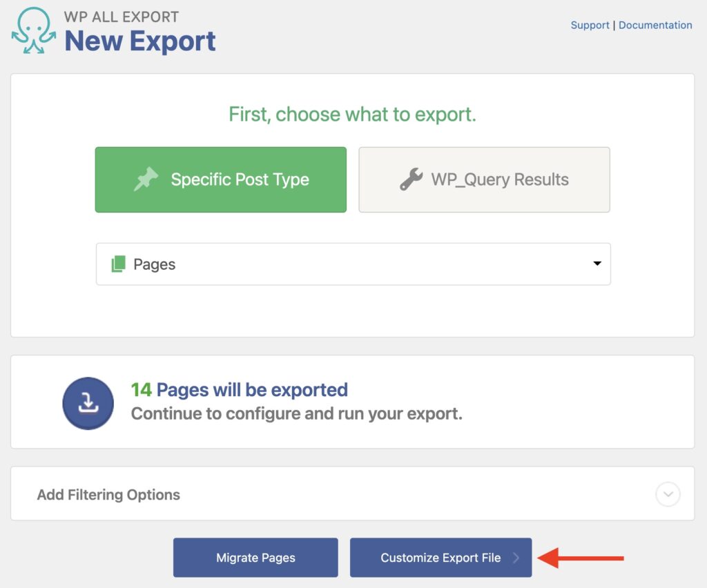Click the Customize Export File button
The image size is (707, 588).
click(x=440, y=557)
